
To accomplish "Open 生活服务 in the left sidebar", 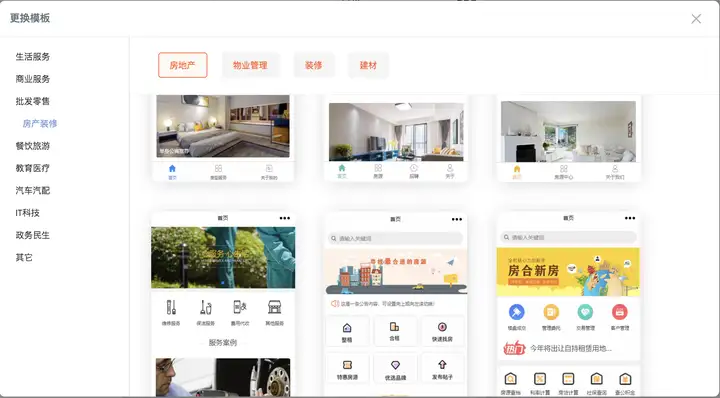I will click(x=33, y=57).
